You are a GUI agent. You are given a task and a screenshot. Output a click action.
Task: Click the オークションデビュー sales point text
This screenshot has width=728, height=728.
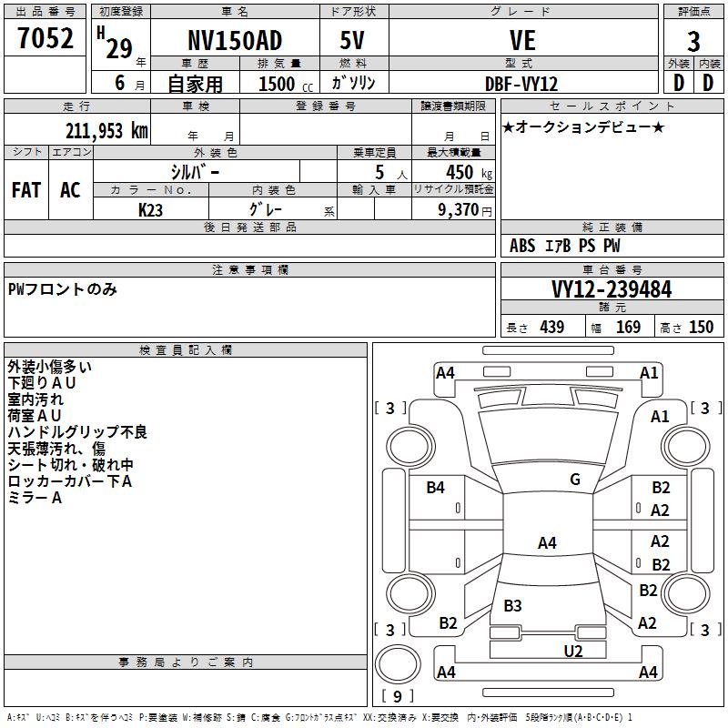point(583,126)
